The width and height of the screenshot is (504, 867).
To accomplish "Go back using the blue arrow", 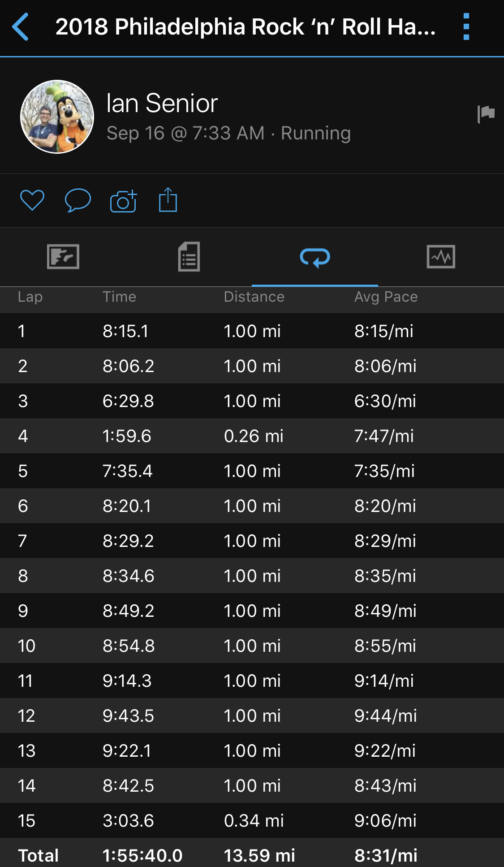I will [21, 27].
